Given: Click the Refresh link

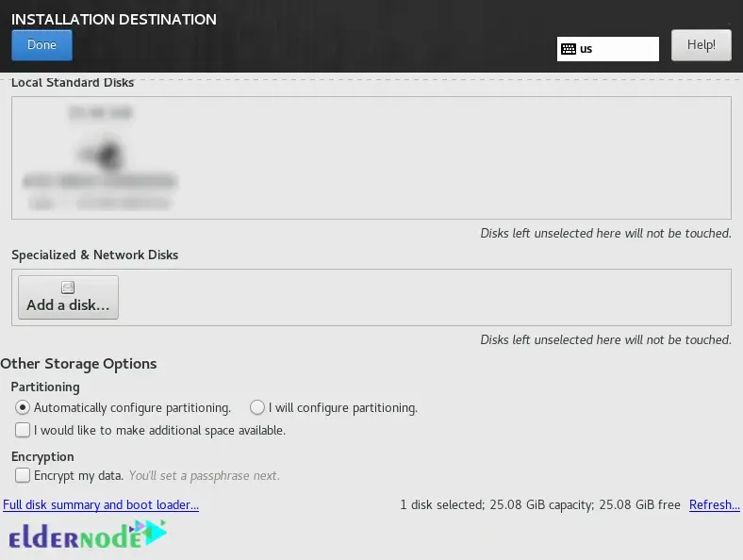Looking at the screenshot, I should [x=714, y=505].
